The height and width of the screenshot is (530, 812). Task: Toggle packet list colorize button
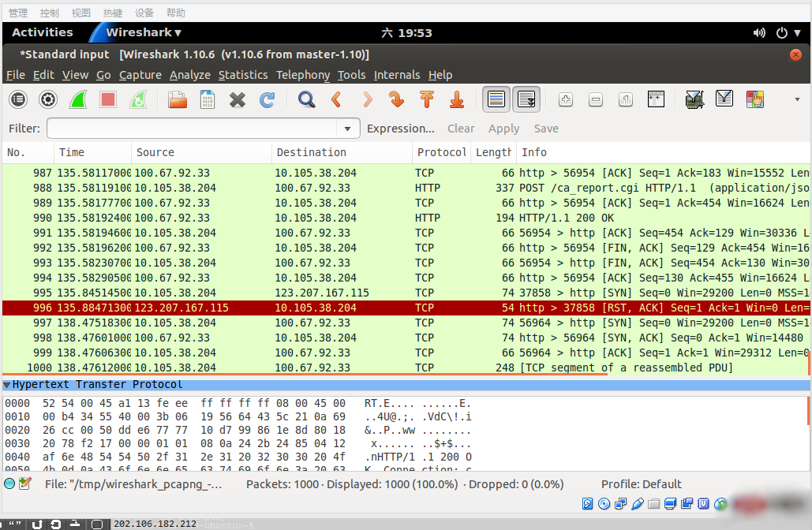coord(496,99)
